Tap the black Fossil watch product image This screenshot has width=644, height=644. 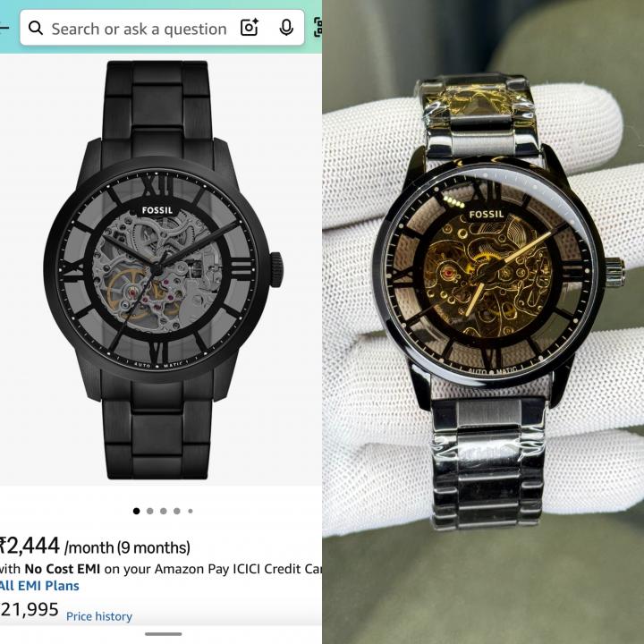coord(161,270)
